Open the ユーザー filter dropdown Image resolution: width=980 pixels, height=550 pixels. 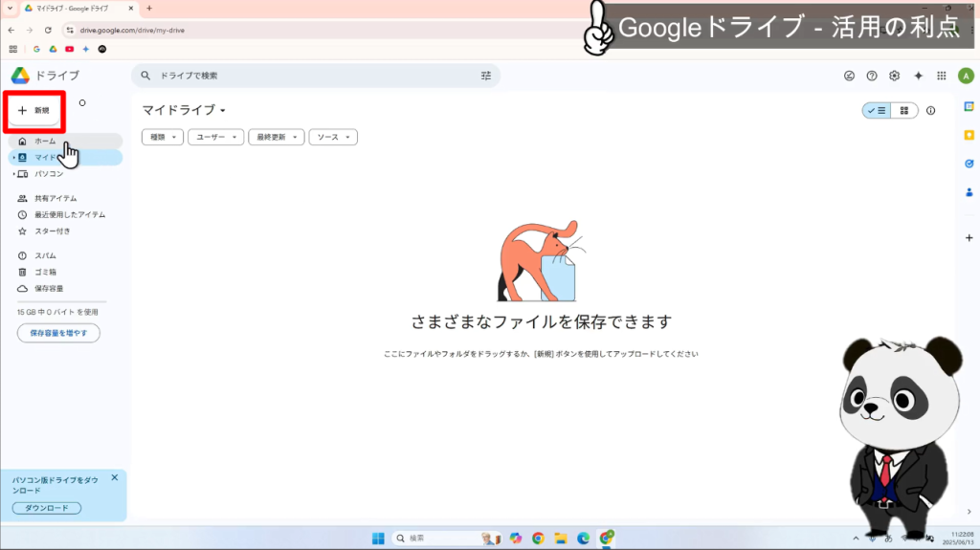click(x=215, y=137)
